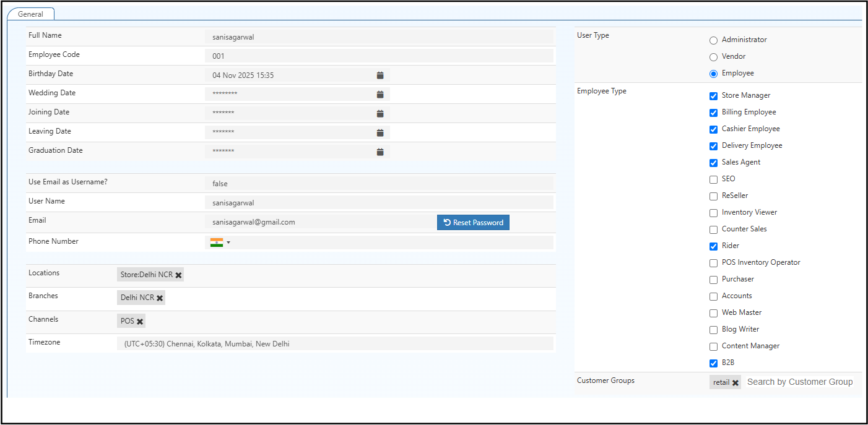Check the Accounts employee type
This screenshot has height=425, width=868.
(x=713, y=296)
